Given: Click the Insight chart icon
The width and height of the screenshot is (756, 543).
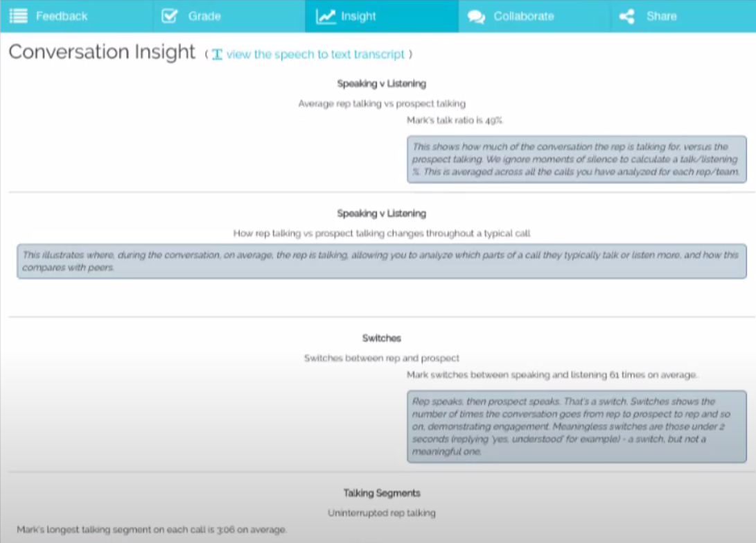Looking at the screenshot, I should (x=326, y=17).
